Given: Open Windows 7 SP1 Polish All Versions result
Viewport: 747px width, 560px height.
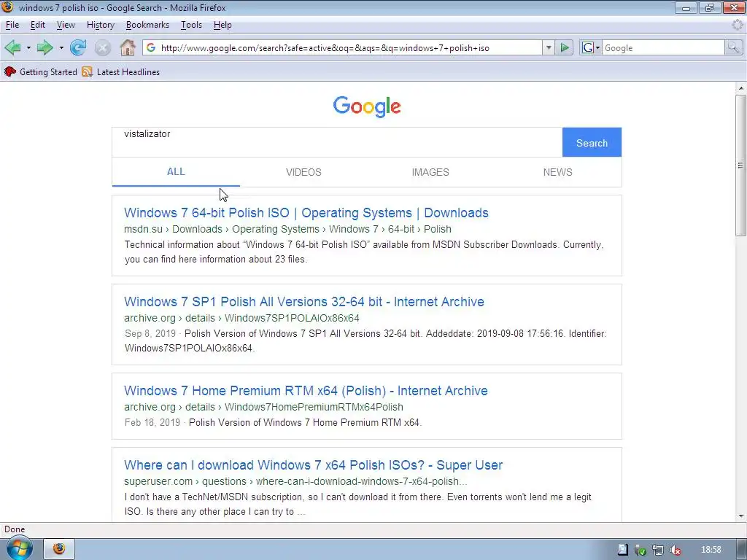Looking at the screenshot, I should (304, 302).
